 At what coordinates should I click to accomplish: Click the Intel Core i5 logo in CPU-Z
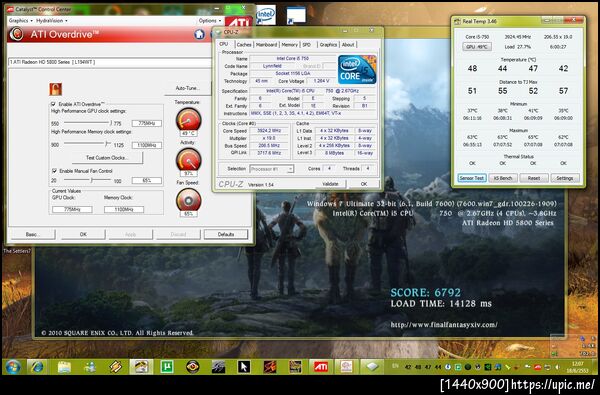point(357,69)
